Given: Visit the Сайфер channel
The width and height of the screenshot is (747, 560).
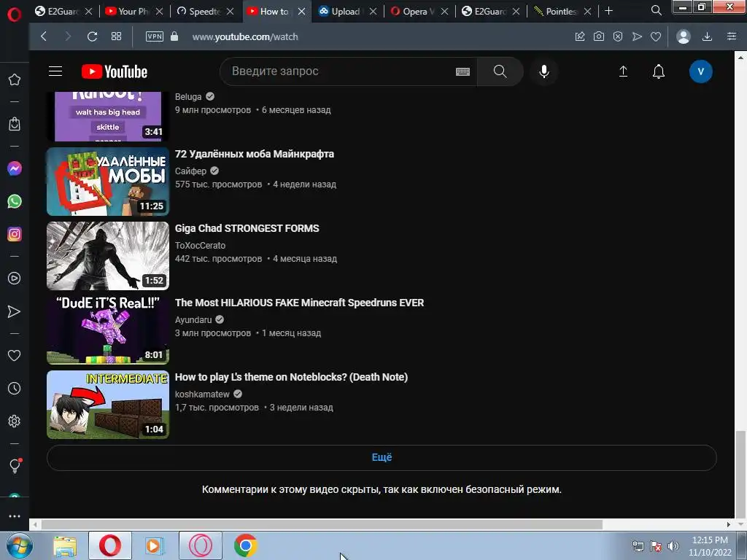Looking at the screenshot, I should [x=190, y=171].
